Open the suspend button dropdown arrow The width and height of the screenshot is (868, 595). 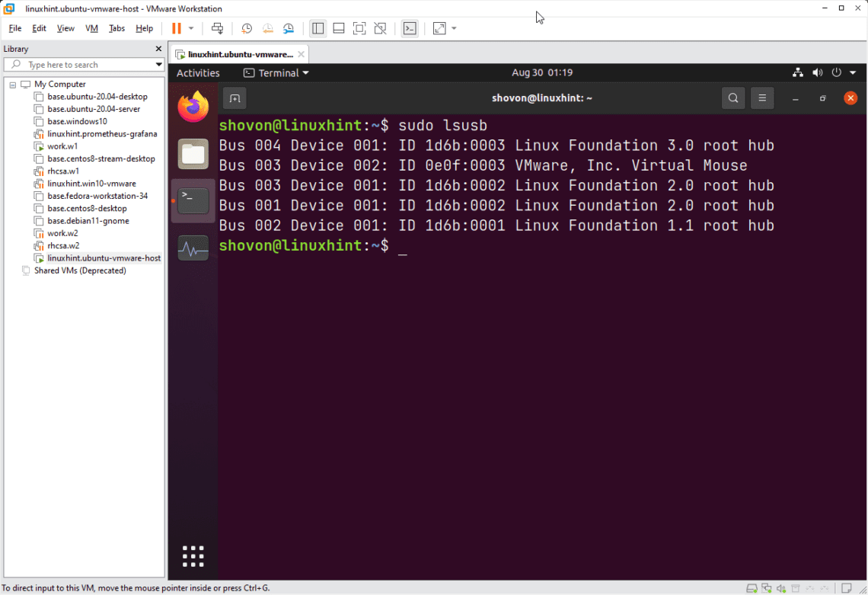191,28
